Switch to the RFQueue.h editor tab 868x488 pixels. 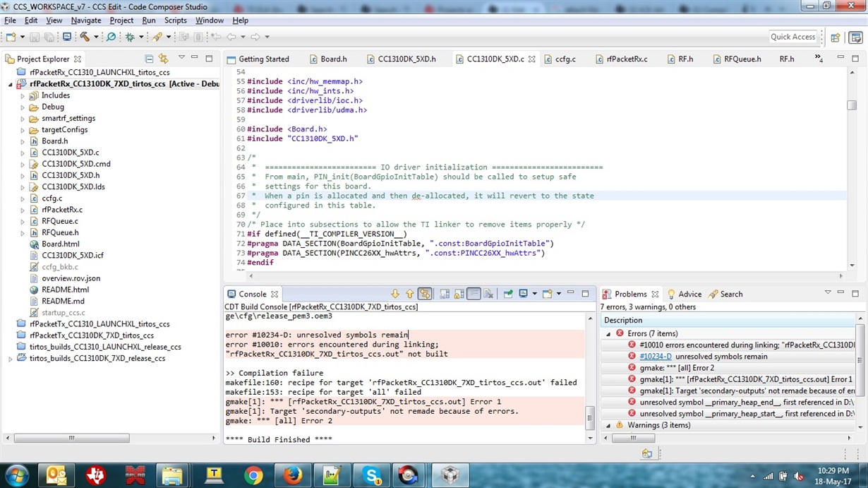736,59
